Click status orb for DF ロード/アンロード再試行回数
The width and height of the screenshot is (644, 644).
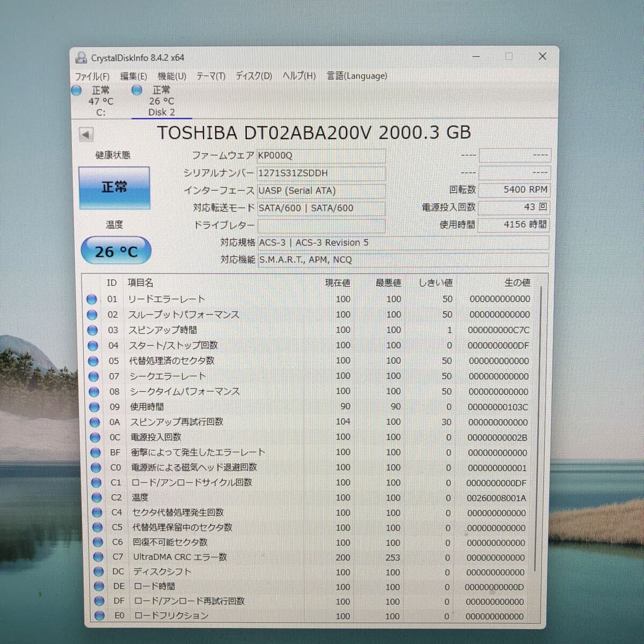point(99,602)
